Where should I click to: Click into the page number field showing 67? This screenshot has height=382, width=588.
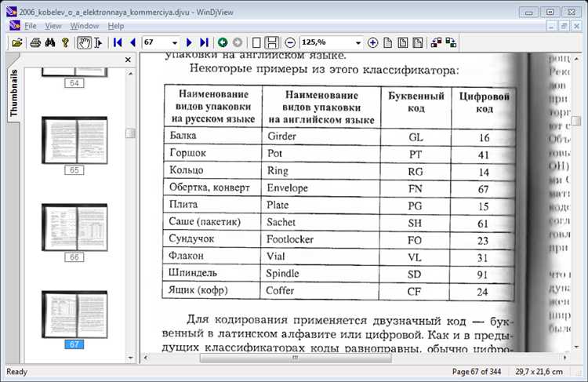click(x=157, y=43)
